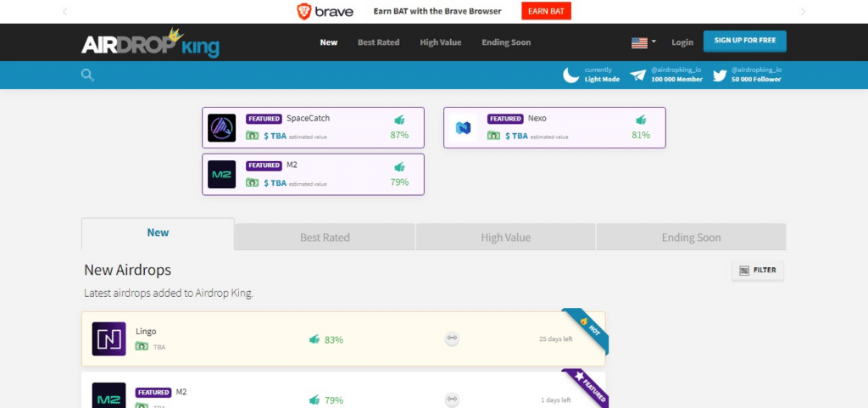Click the search magnifier icon
This screenshot has width=868, height=408.
click(x=87, y=75)
